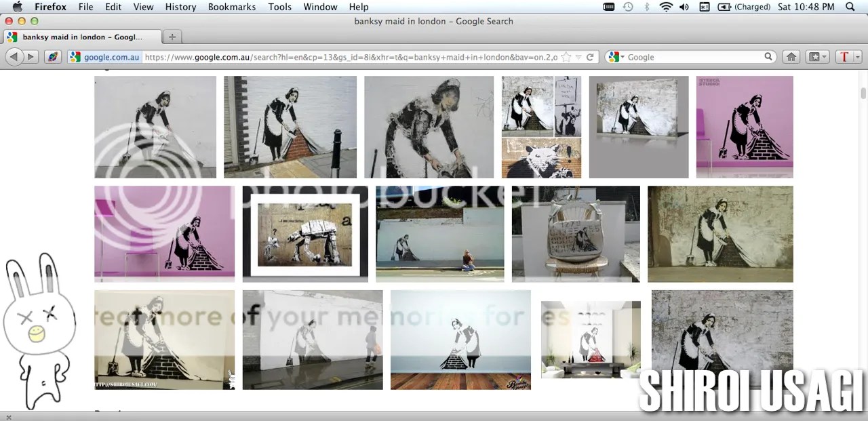868x421 pixels.
Task: Click the search magnifier in the search box
Action: pyautogui.click(x=768, y=57)
